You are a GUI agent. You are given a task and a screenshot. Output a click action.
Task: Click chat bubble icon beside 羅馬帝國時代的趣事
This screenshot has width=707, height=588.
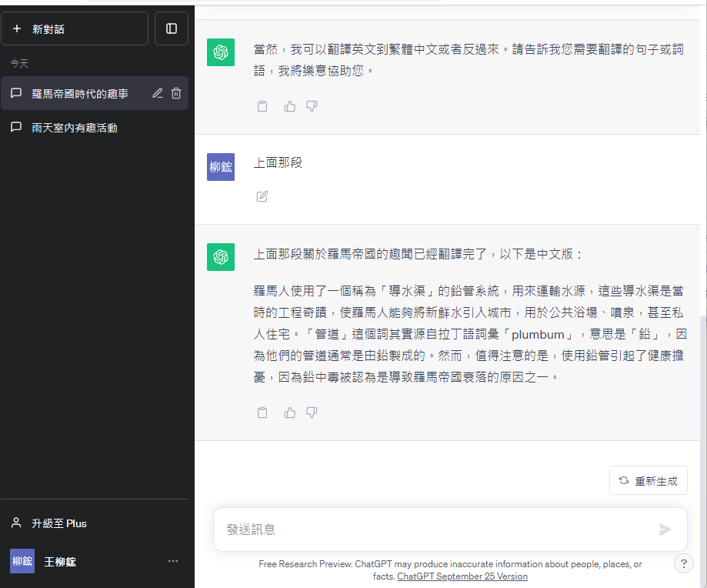click(16, 93)
